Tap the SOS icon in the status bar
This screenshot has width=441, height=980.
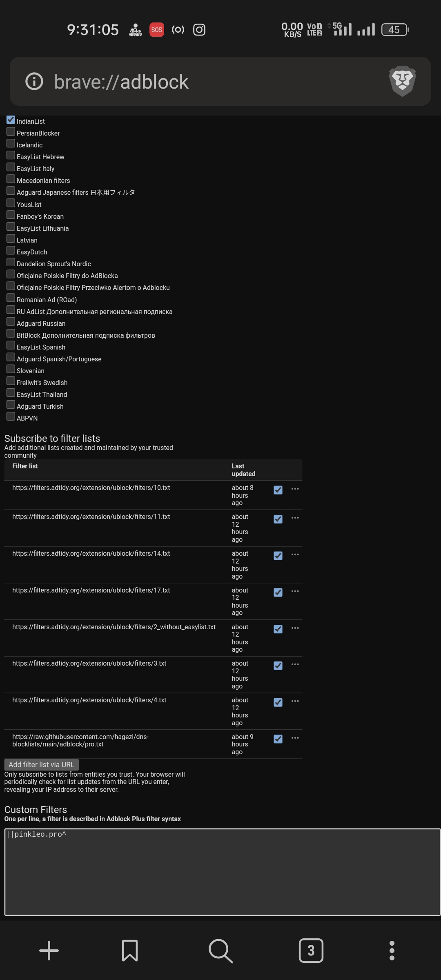pyautogui.click(x=156, y=30)
